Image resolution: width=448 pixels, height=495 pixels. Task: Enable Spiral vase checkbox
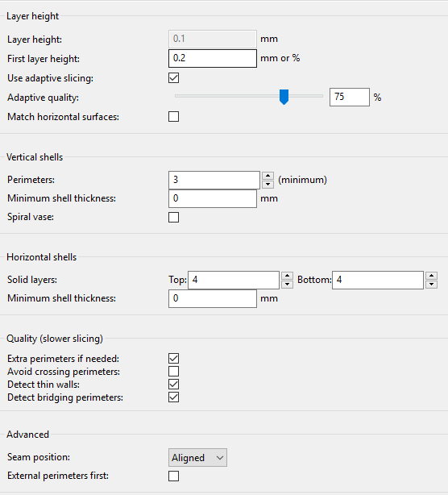point(173,217)
